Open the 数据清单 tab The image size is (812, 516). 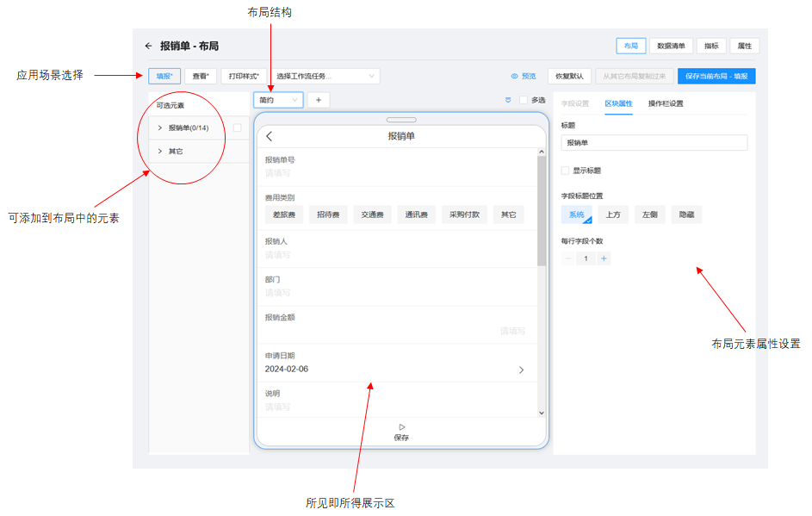click(x=671, y=46)
